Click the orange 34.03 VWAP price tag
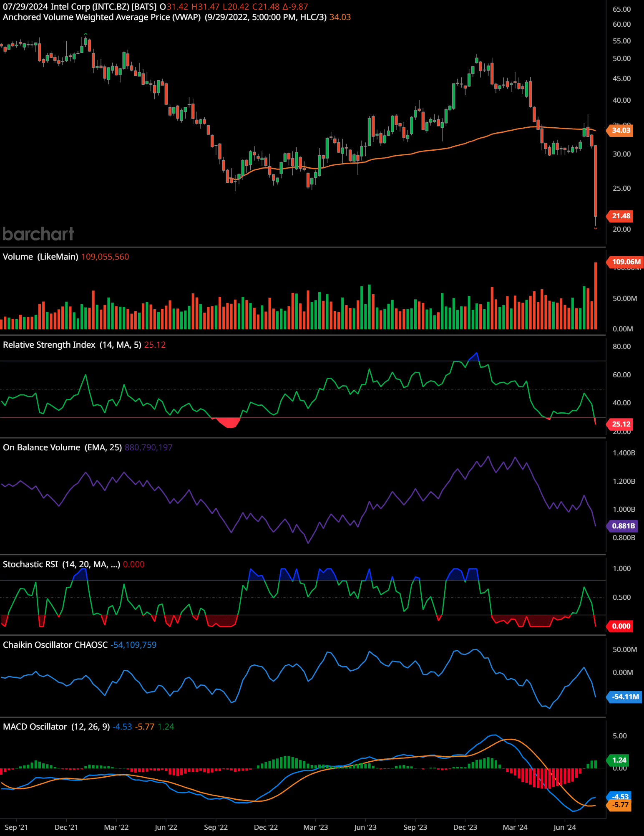The height and width of the screenshot is (836, 644). [621, 130]
